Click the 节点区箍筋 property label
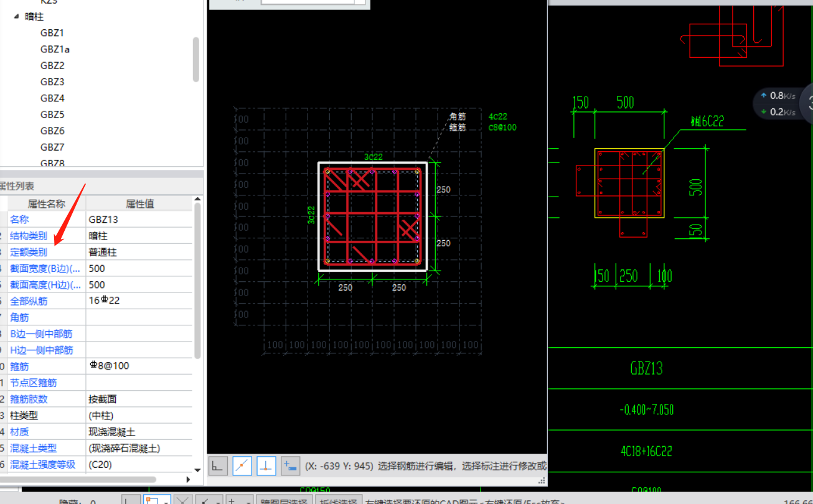 [x=32, y=383]
